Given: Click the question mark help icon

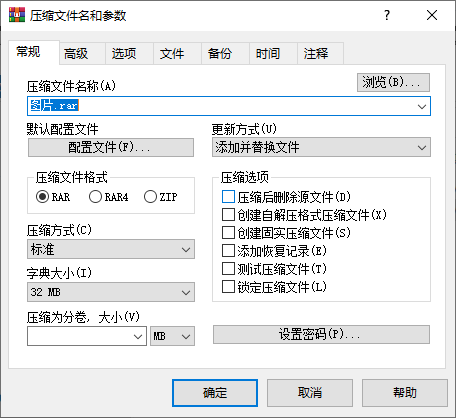Looking at the screenshot, I should 387,15.
